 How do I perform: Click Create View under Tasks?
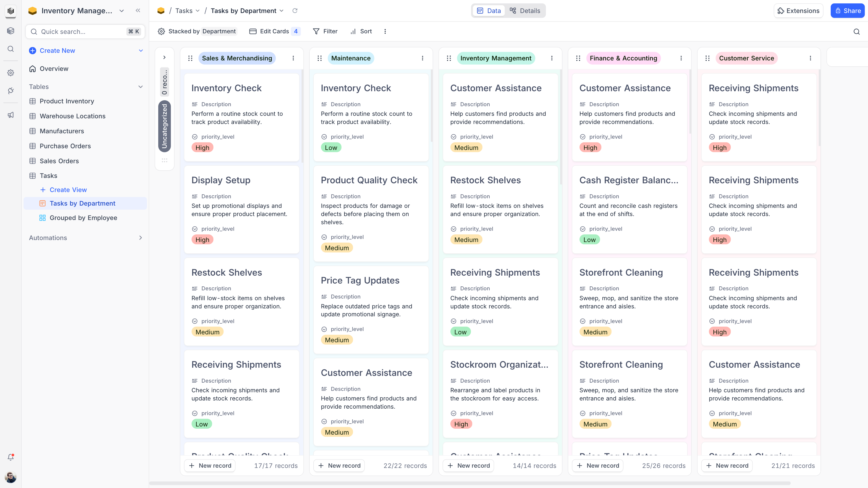point(63,190)
